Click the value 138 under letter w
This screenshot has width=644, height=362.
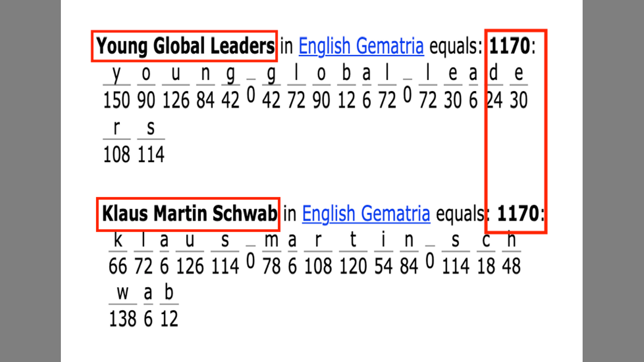click(122, 319)
